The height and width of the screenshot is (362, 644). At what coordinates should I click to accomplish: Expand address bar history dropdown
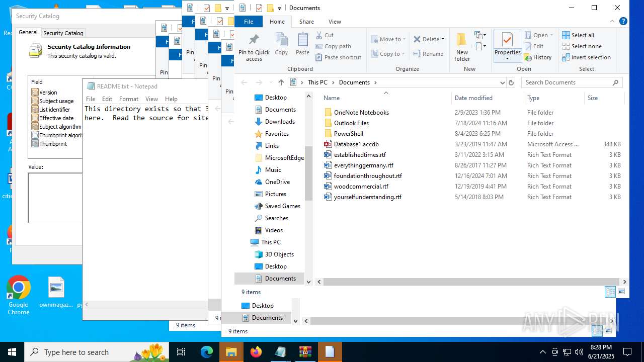[502, 82]
